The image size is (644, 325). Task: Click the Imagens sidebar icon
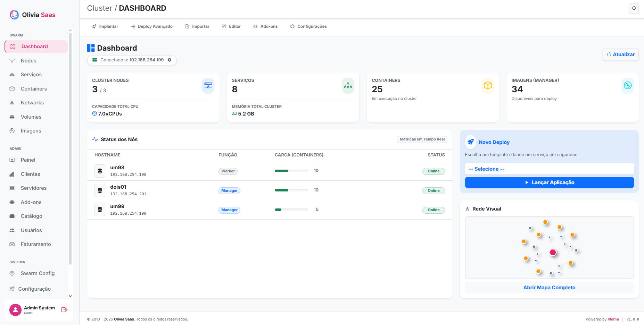pos(12,131)
